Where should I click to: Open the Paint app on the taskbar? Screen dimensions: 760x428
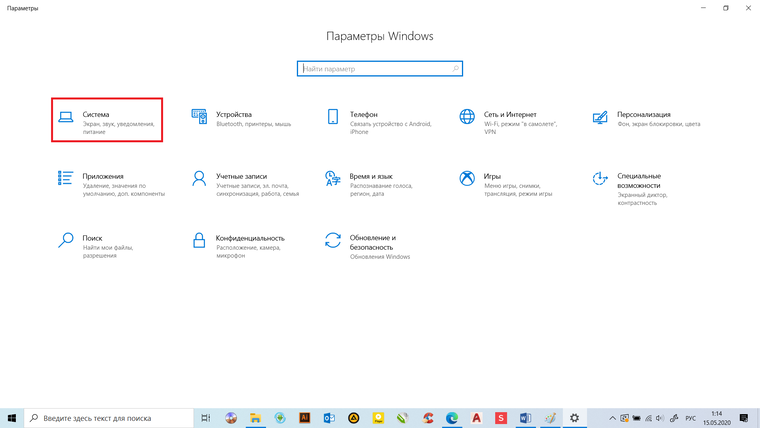550,418
